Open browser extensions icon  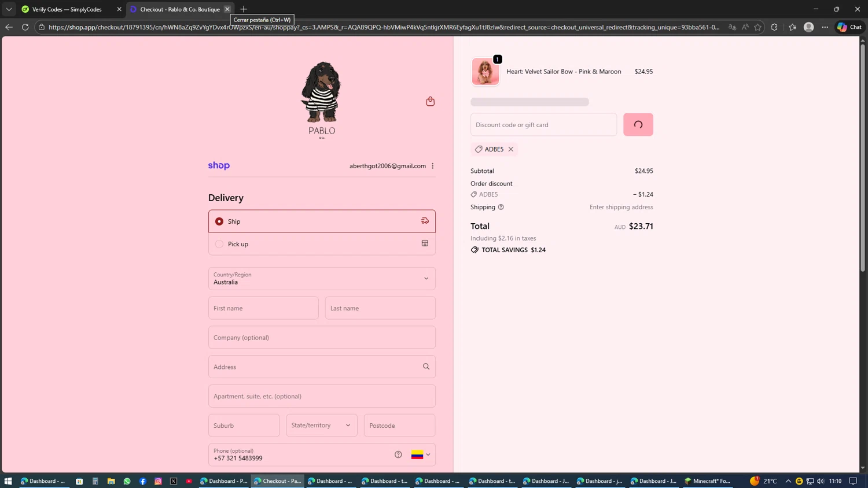tap(774, 27)
